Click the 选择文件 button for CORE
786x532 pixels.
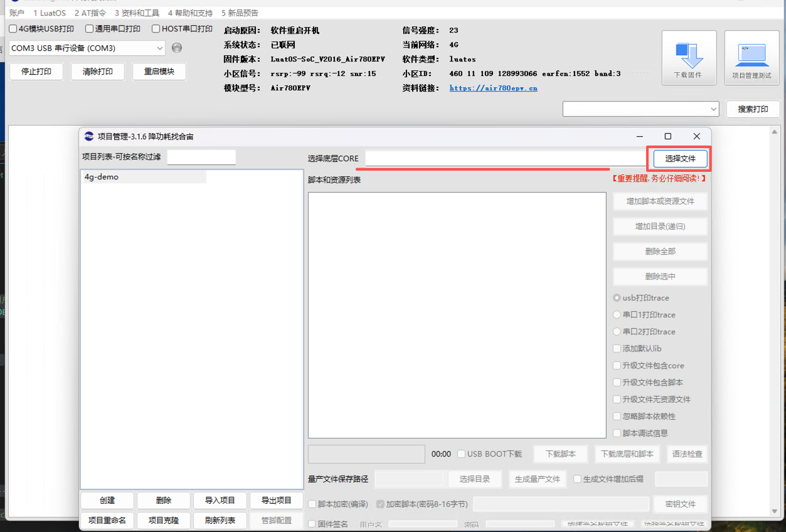point(680,159)
